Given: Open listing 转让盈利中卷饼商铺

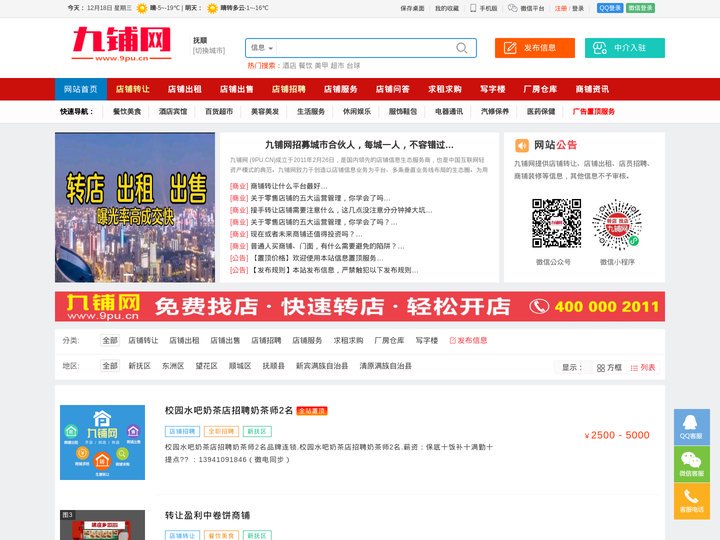Looking at the screenshot, I should point(207,515).
